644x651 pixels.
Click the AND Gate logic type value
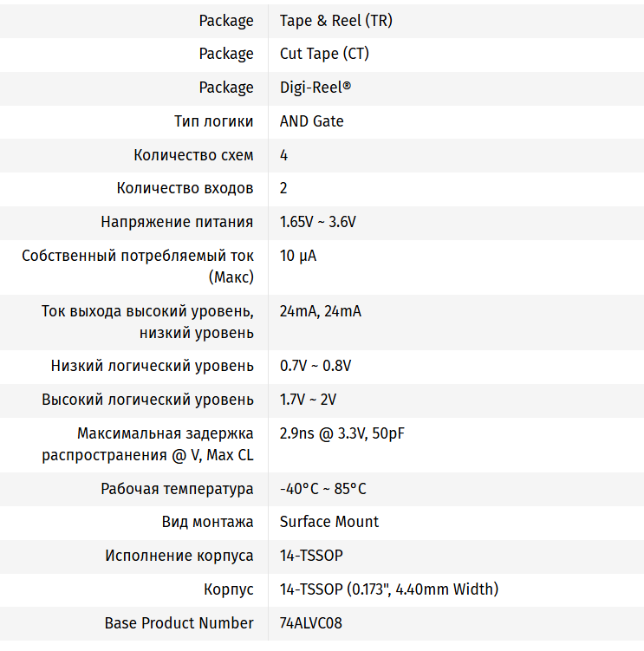click(311, 121)
